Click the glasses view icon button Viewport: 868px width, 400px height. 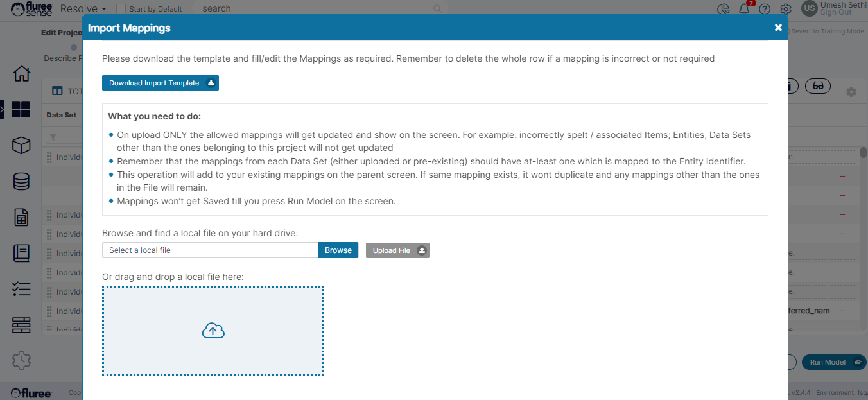pyautogui.click(x=817, y=86)
